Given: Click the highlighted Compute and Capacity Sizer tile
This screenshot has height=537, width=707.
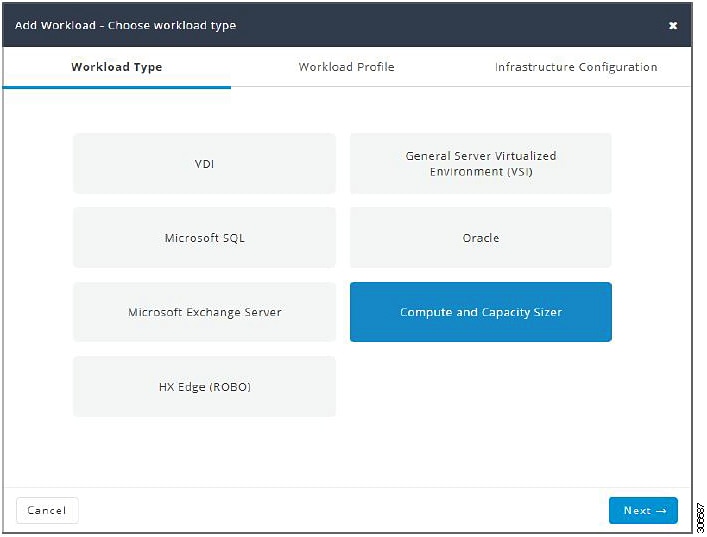Looking at the screenshot, I should (481, 312).
